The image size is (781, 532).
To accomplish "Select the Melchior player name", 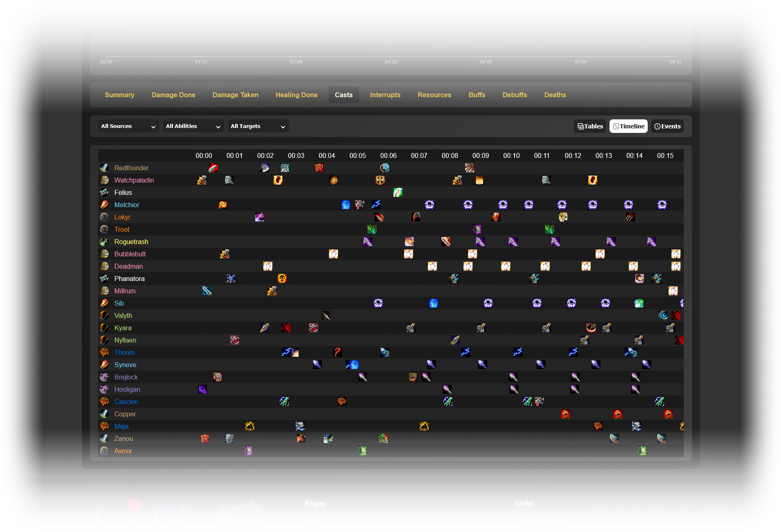I will 127,205.
